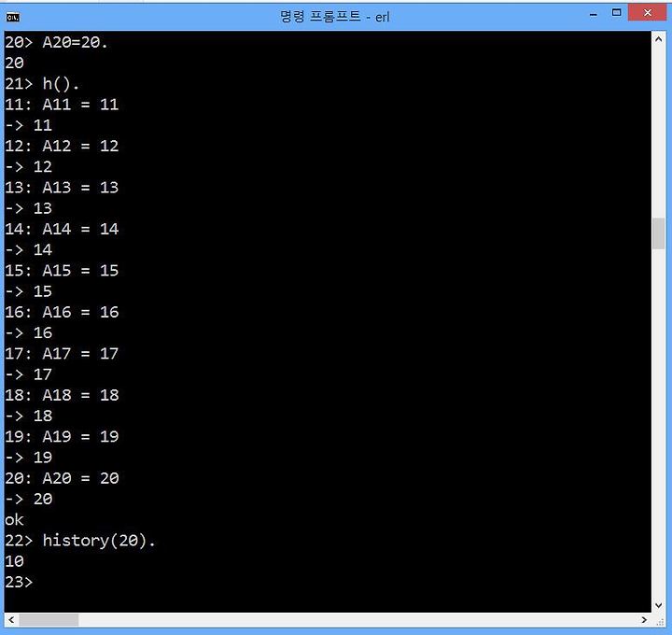Screen dimensions: 672x635
Task: Maximize the erl command prompt window
Action: pos(616,13)
